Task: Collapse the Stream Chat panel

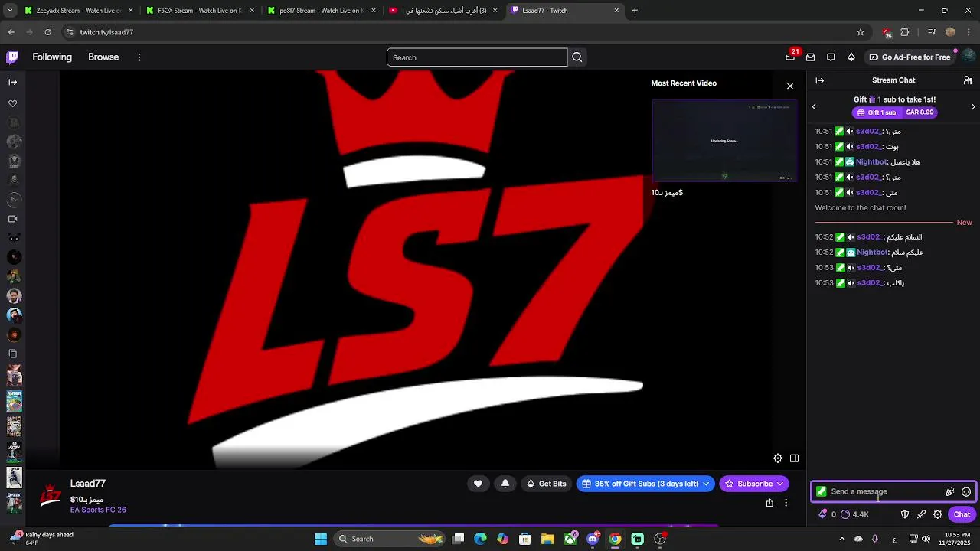Action: pyautogui.click(x=819, y=80)
